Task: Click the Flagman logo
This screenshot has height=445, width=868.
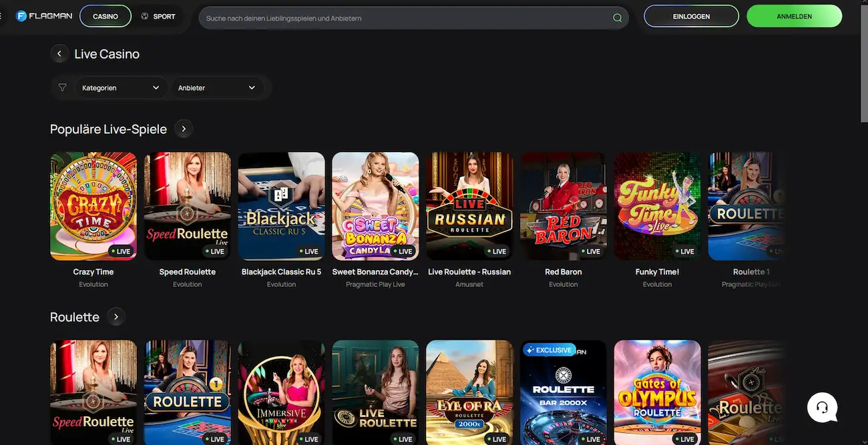Action: 43,16
